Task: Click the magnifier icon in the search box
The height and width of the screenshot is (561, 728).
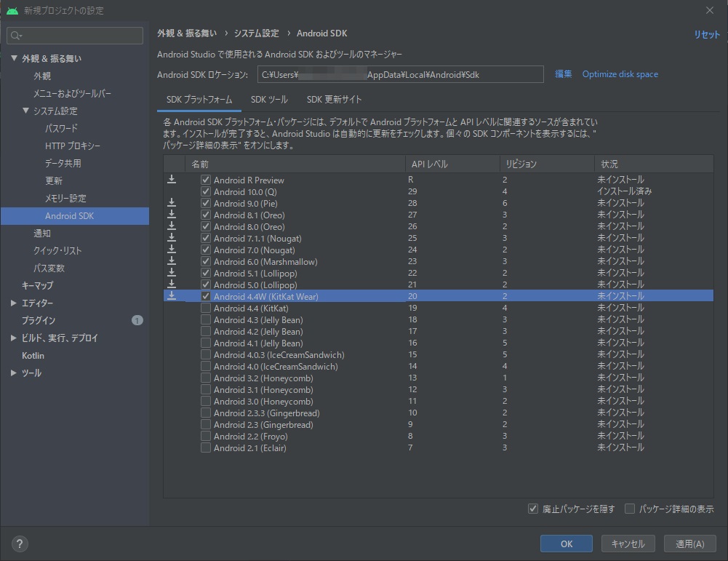Action: click(15, 35)
